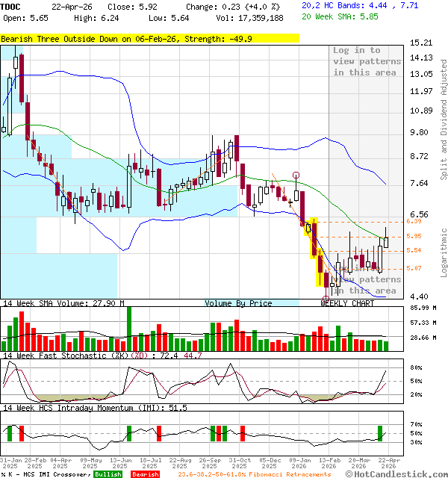This screenshot has height=478, width=448.
Task: Click the red circle marker above the January high
Action: click(296, 176)
